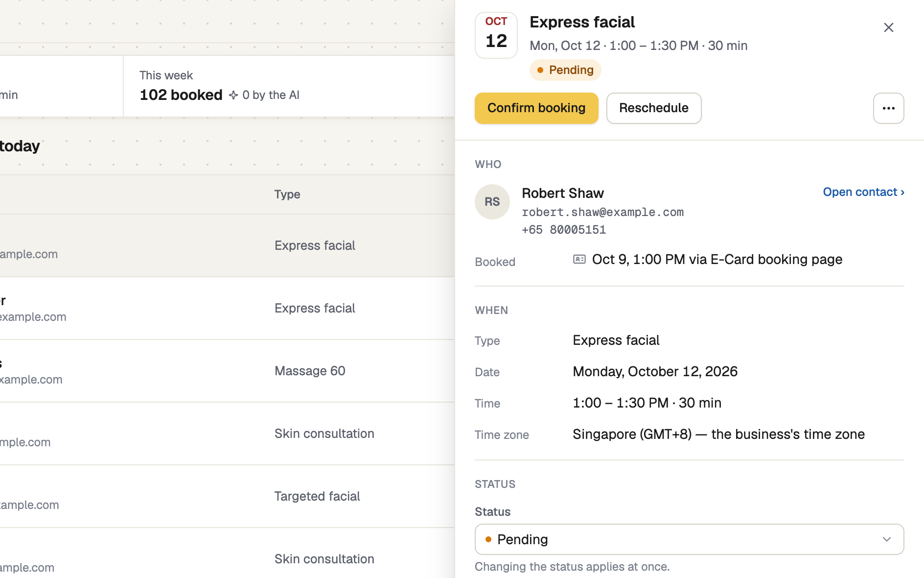924x578 pixels.
Task: Click the Singapore (GMT+8) time zone value
Action: click(x=719, y=434)
